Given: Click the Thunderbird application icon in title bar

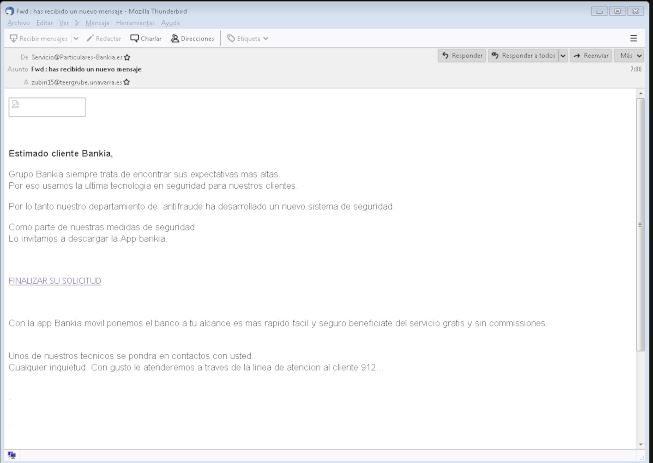Looking at the screenshot, I should click(x=9, y=11).
